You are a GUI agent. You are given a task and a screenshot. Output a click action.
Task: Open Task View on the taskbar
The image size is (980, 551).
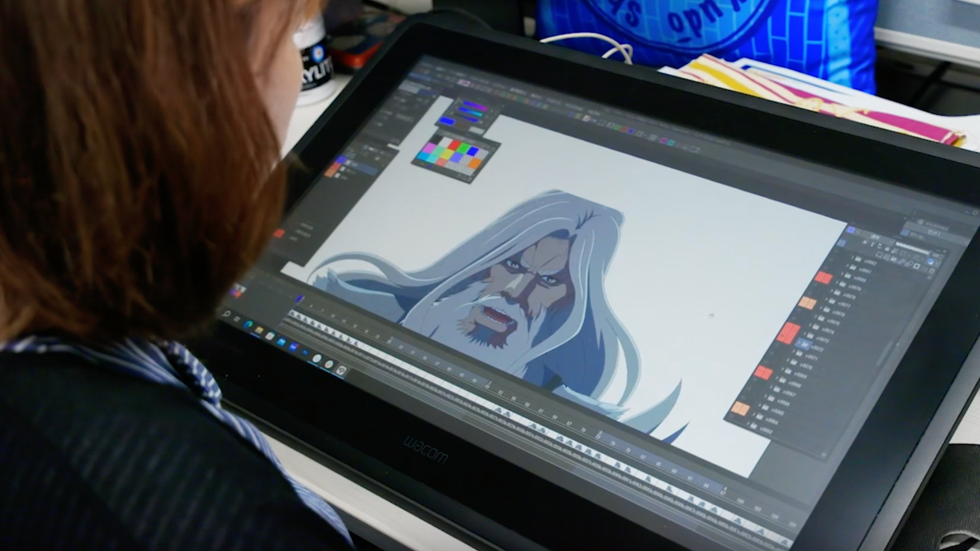pyautogui.click(x=237, y=319)
